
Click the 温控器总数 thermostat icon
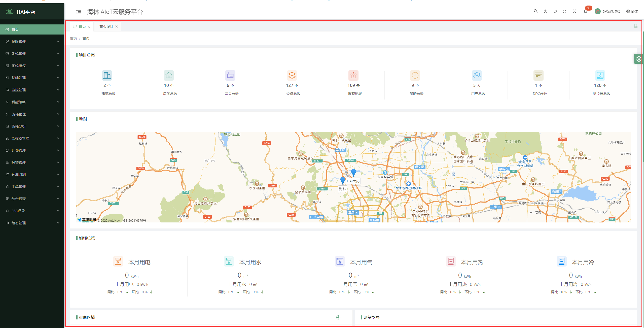[x=600, y=75]
